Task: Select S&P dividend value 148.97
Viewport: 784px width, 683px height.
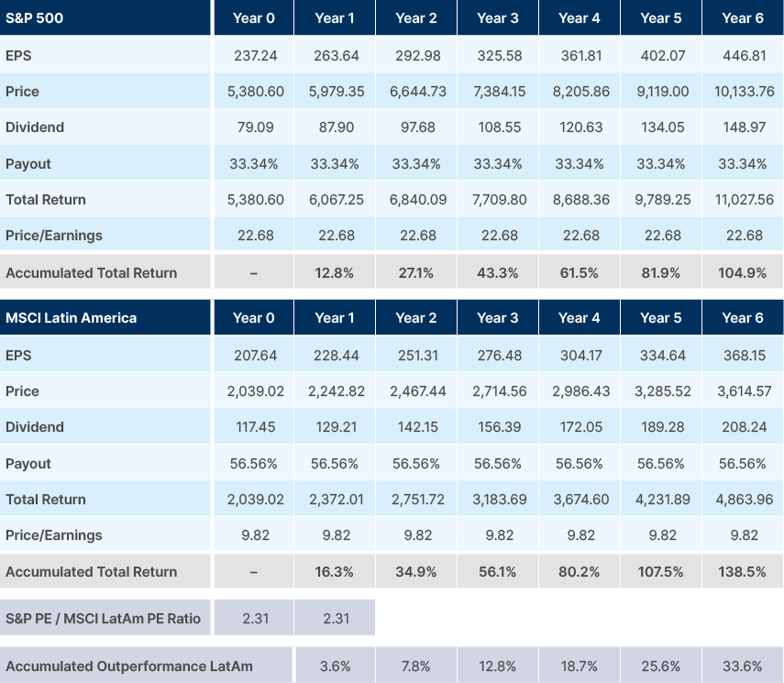Action: (744, 127)
